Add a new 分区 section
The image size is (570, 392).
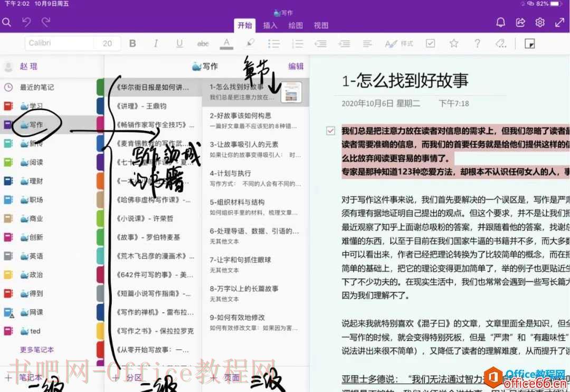click(x=127, y=377)
